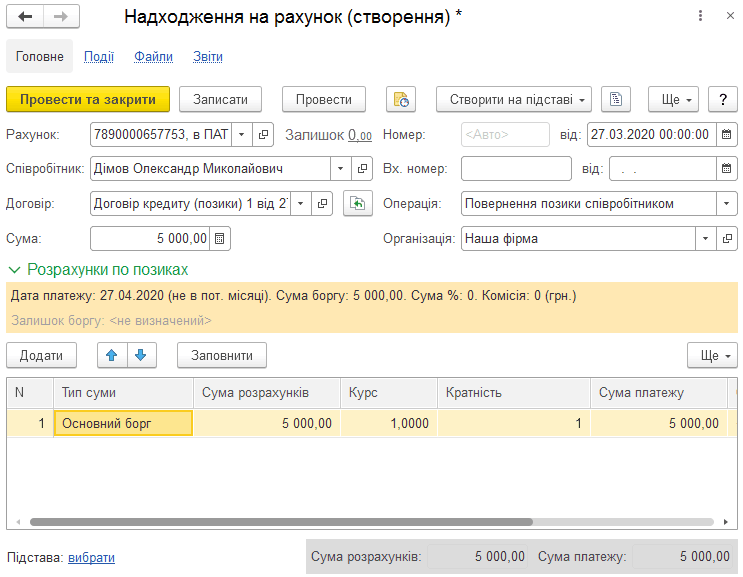Screen dimensions: 743x577
Task: Click into the Номер field
Action: [x=505, y=135]
